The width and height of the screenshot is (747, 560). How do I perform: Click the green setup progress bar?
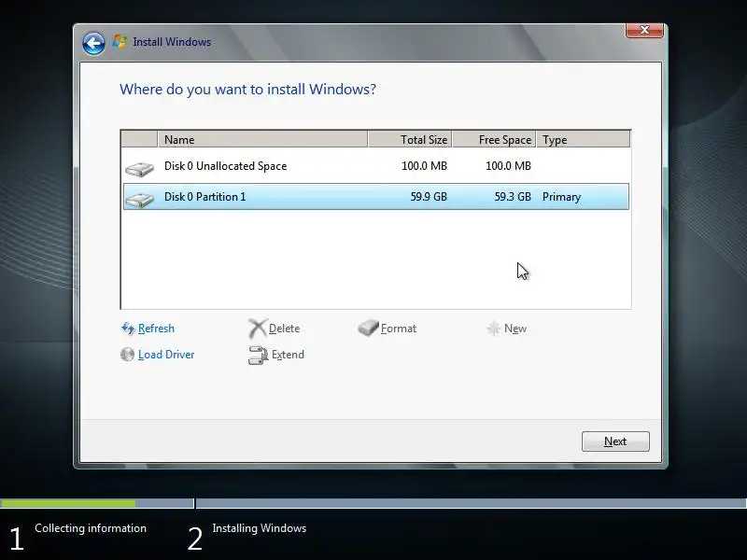[67, 503]
